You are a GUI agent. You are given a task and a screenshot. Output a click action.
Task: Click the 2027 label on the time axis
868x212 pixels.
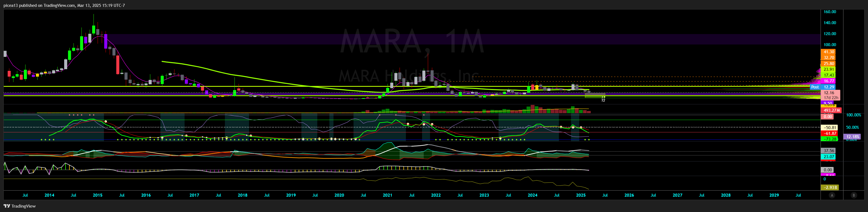coord(678,195)
